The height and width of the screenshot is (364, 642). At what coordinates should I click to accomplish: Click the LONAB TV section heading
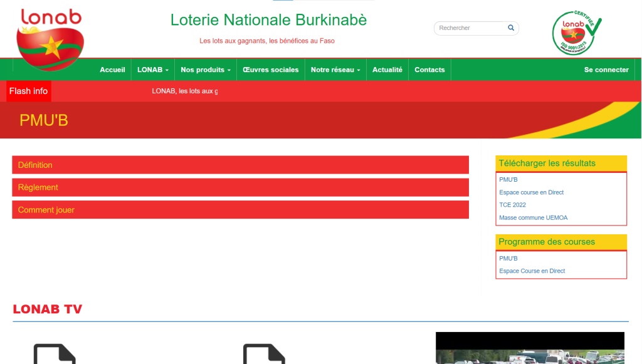click(x=48, y=309)
